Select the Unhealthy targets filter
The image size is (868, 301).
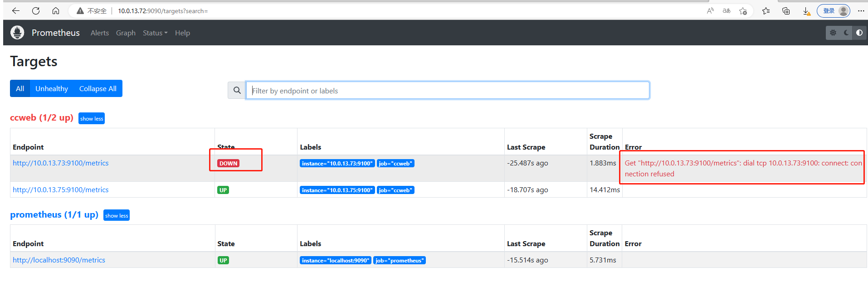pyautogui.click(x=52, y=88)
